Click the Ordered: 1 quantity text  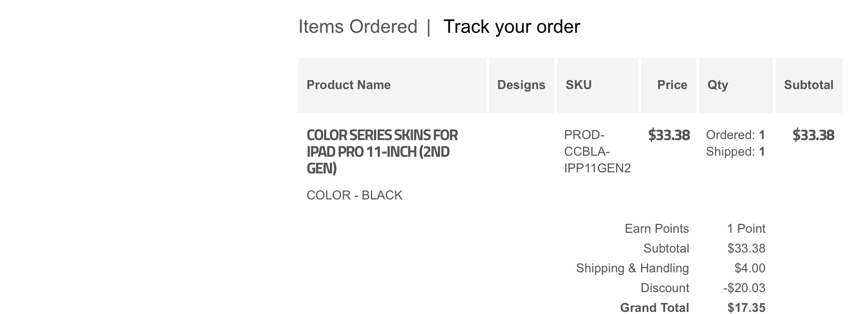coord(735,135)
